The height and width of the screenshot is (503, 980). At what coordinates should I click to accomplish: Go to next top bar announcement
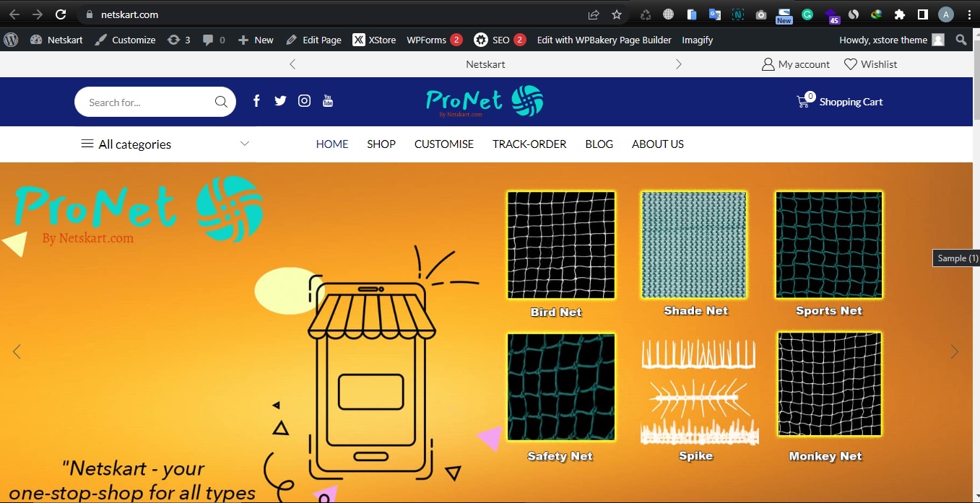[678, 64]
